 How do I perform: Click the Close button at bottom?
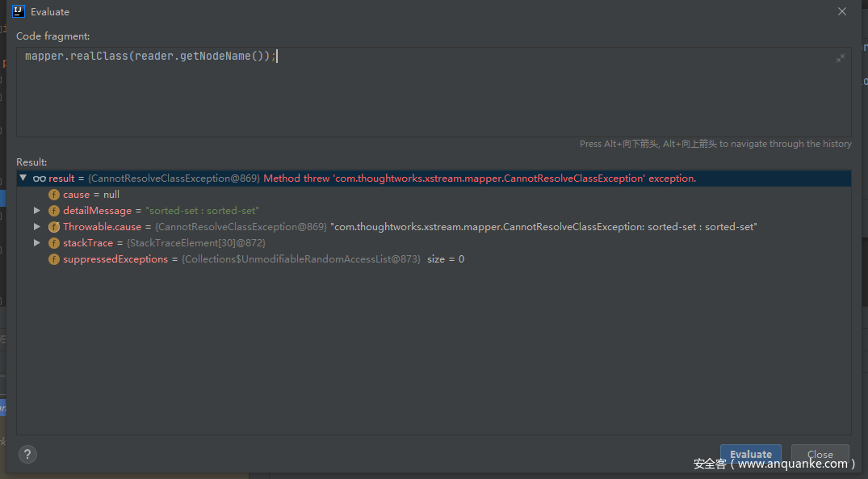click(820, 454)
